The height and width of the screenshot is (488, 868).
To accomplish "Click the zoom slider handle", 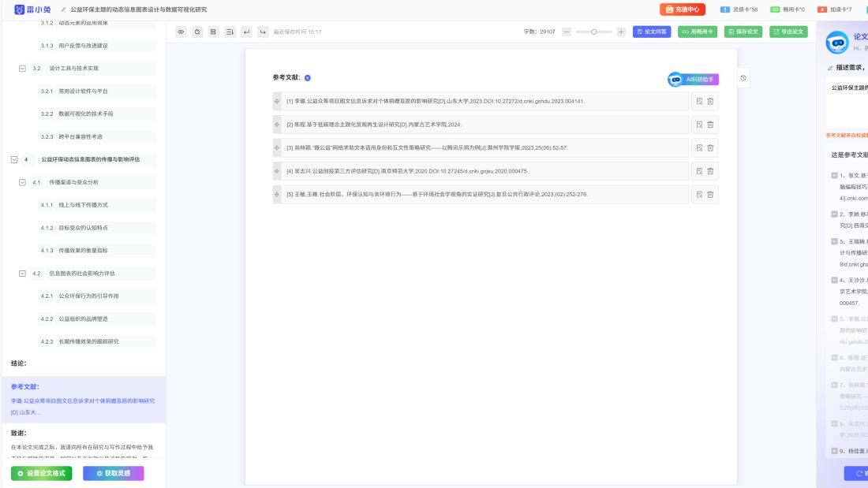I will coord(594,32).
